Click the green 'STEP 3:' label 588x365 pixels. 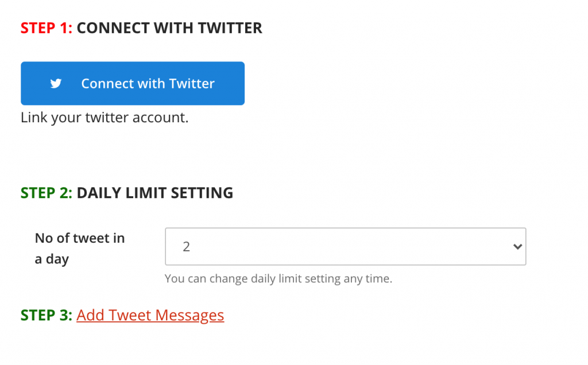tap(46, 315)
